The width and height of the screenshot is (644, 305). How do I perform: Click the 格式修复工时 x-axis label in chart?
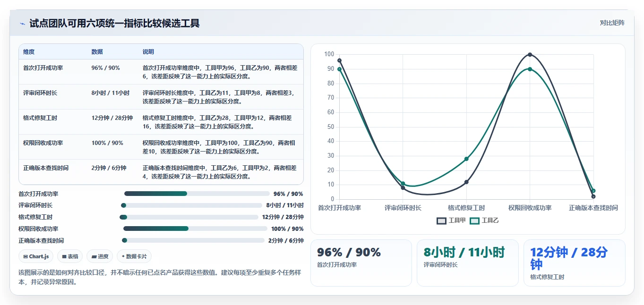click(x=466, y=208)
